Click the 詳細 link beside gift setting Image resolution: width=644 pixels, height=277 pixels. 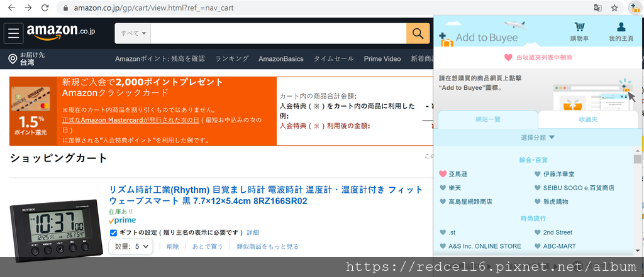click(x=253, y=232)
